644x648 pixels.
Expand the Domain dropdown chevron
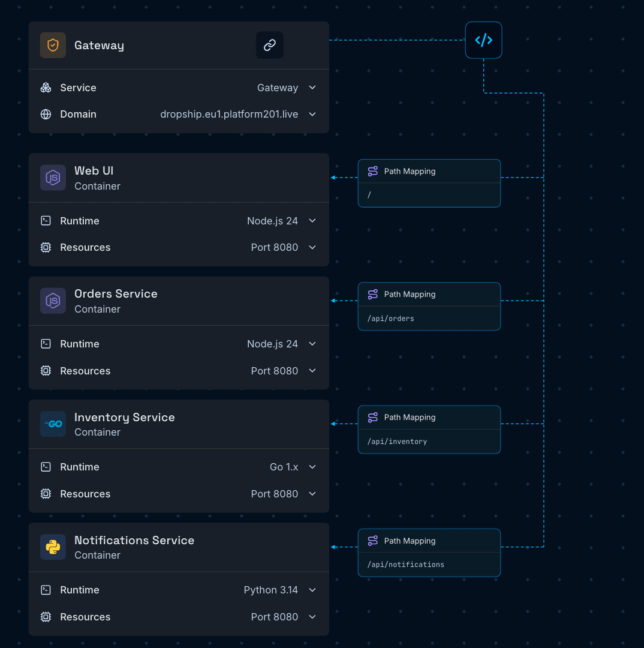click(x=312, y=114)
